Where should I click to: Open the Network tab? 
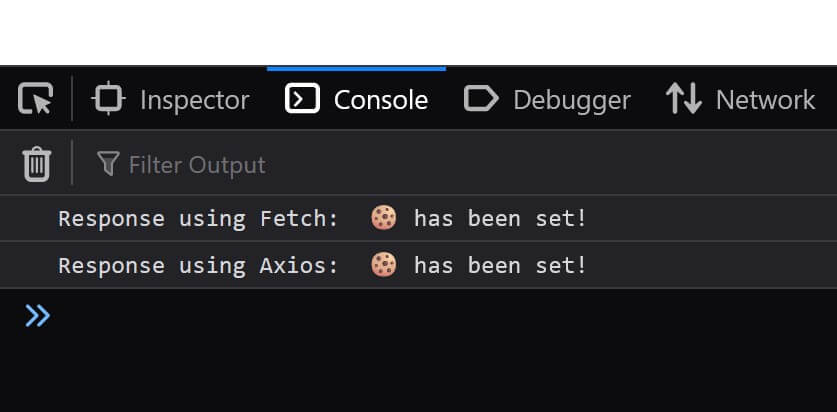pyautogui.click(x=741, y=99)
